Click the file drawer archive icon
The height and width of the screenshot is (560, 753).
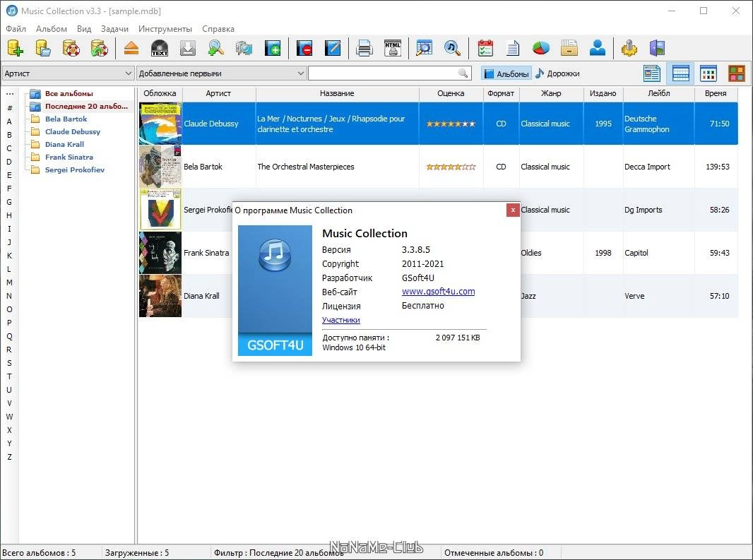569,48
